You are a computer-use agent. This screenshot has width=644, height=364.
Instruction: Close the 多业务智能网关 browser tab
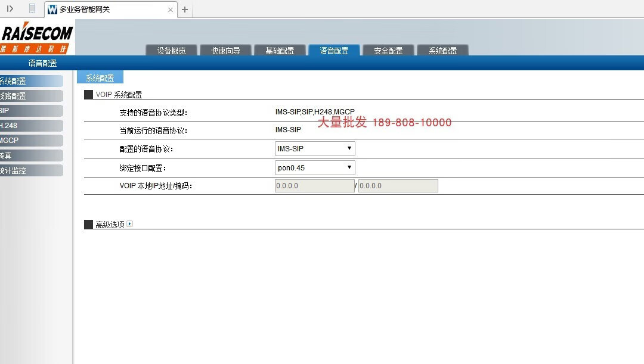[171, 10]
